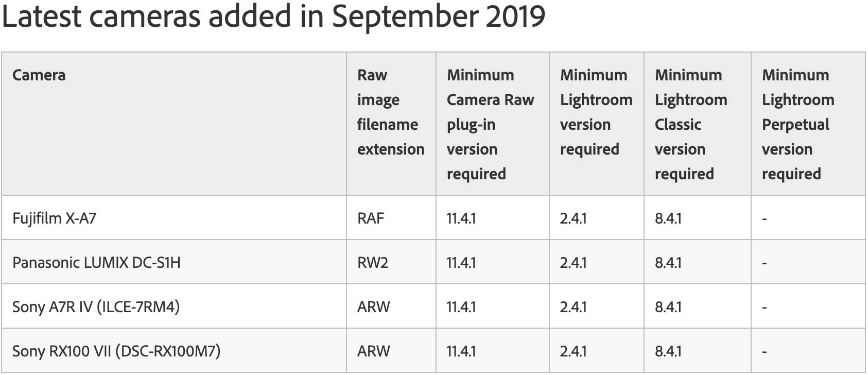Click Lightroom Classic 8.4.1 for Sony A7R IV

coord(668,307)
